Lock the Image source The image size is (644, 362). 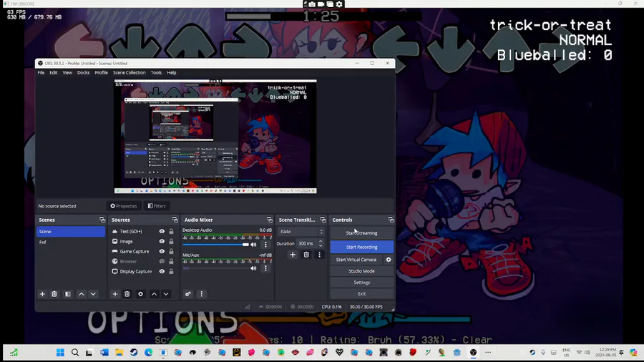click(171, 241)
